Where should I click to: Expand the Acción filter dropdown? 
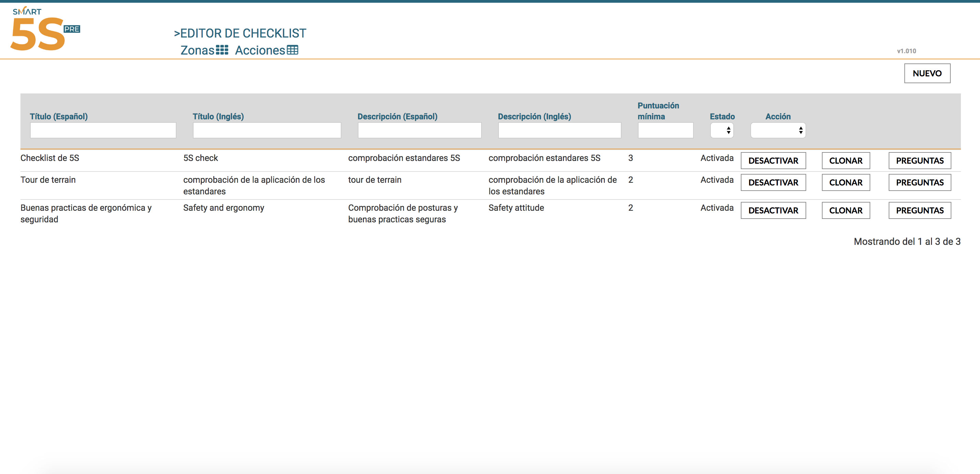(x=778, y=130)
